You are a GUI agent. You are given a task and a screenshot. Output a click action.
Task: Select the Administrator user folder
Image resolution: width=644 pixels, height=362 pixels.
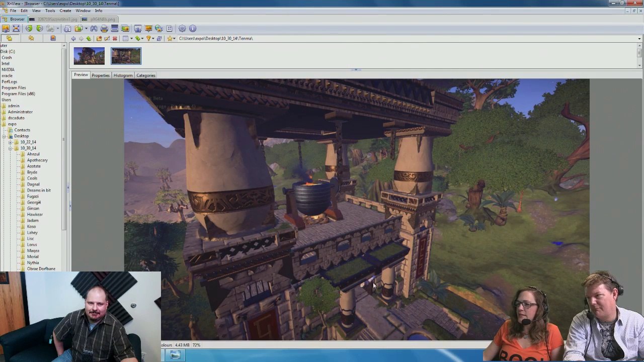(20, 112)
